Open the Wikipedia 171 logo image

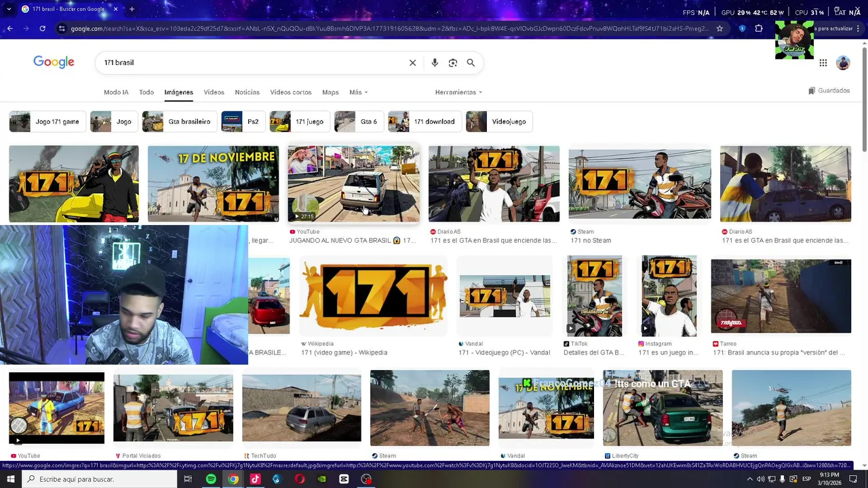(373, 296)
